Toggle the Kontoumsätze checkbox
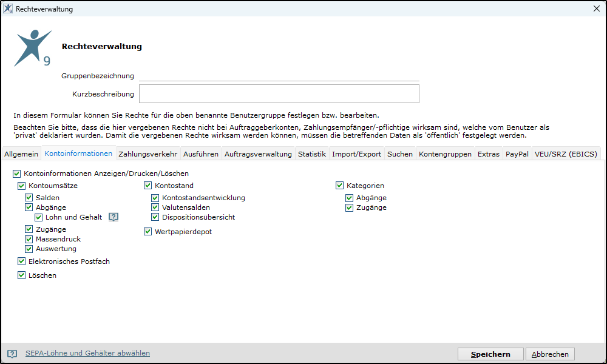 pos(21,186)
